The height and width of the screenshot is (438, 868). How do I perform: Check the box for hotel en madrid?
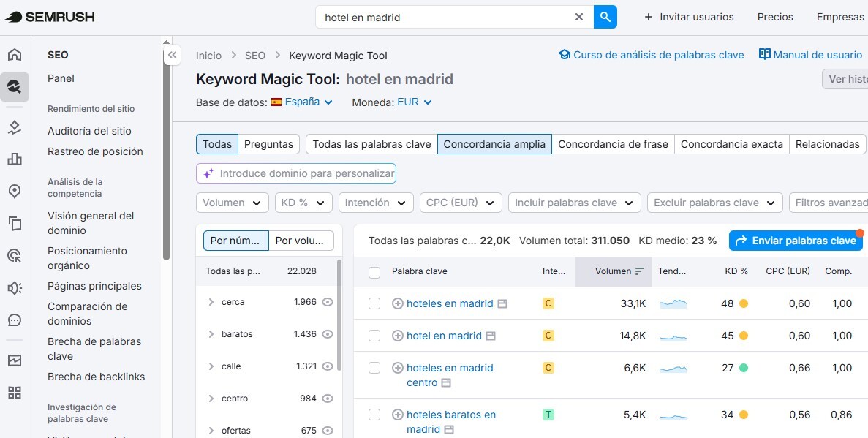(x=374, y=336)
